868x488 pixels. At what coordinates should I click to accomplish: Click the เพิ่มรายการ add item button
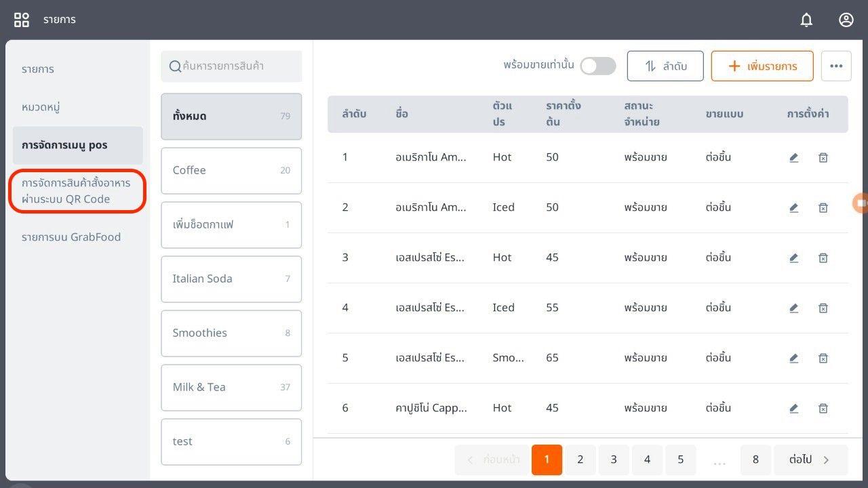coord(762,66)
